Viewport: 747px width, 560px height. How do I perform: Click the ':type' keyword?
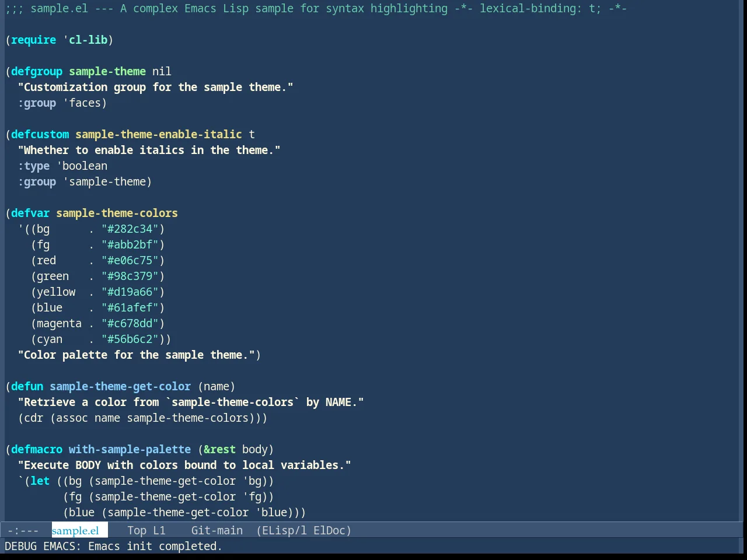[x=34, y=166]
